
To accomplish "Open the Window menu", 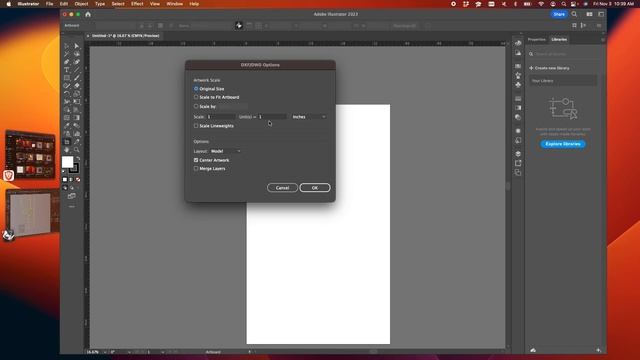I will point(175,4).
